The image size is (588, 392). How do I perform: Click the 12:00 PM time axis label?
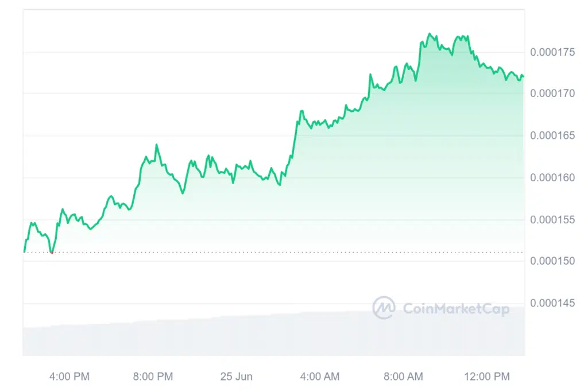486,377
